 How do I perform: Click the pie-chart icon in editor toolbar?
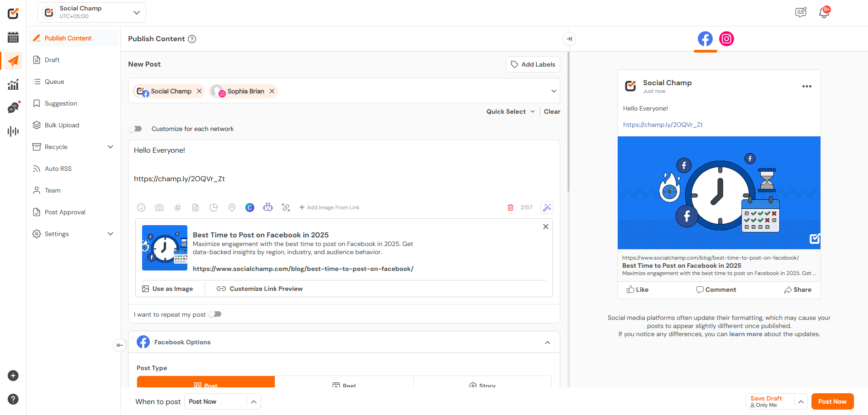click(214, 207)
